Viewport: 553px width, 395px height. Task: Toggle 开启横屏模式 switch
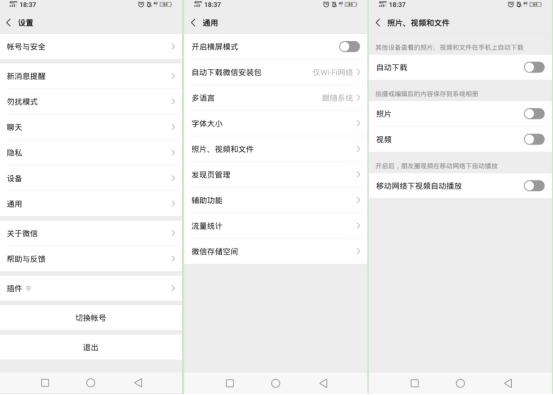(350, 47)
